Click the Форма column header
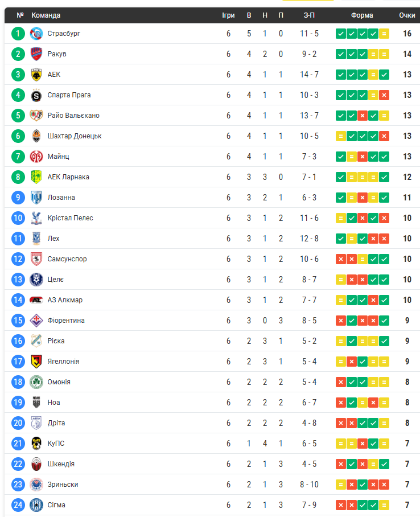Image resolution: width=420 pixels, height=517 pixels. [x=362, y=15]
